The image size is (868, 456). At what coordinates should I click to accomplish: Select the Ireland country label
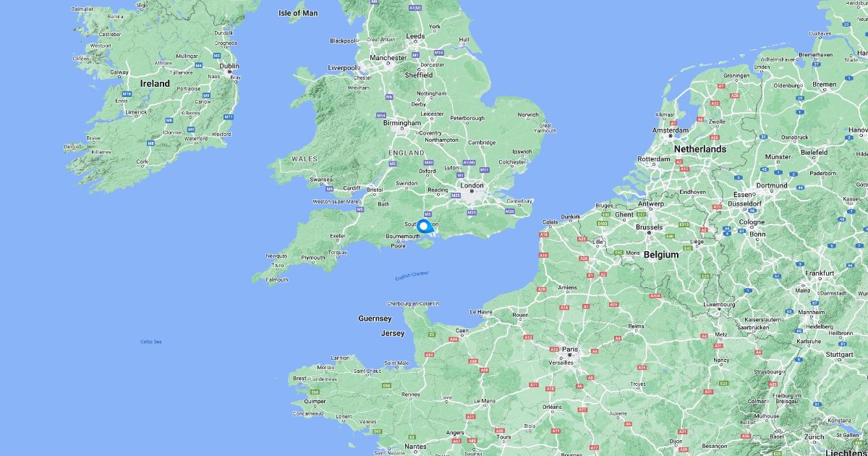(155, 83)
